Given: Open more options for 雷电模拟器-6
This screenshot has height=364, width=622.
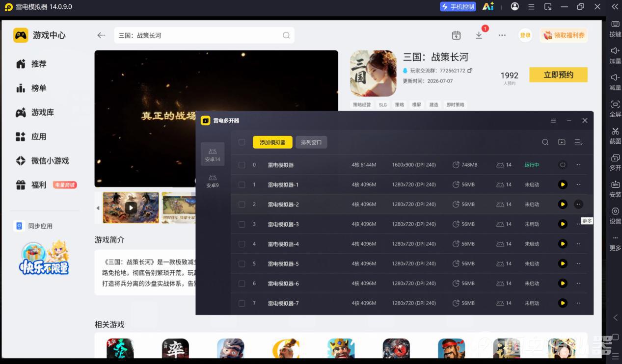Looking at the screenshot, I should click(x=578, y=284).
